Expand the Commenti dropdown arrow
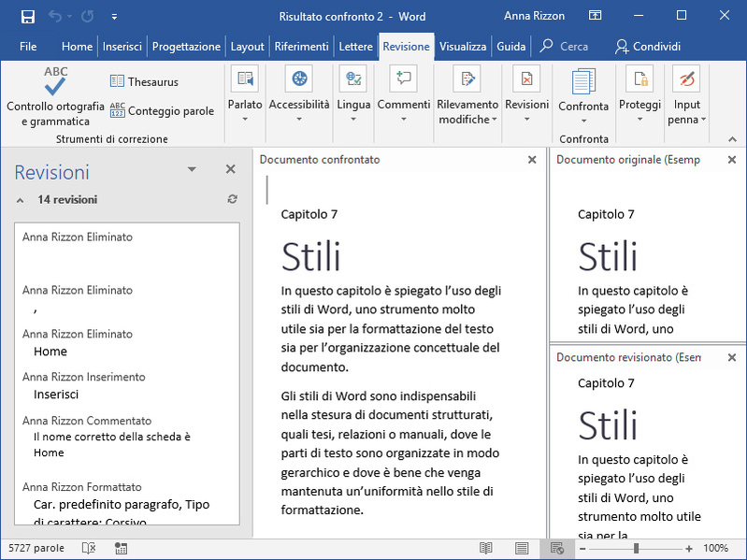 404,119
